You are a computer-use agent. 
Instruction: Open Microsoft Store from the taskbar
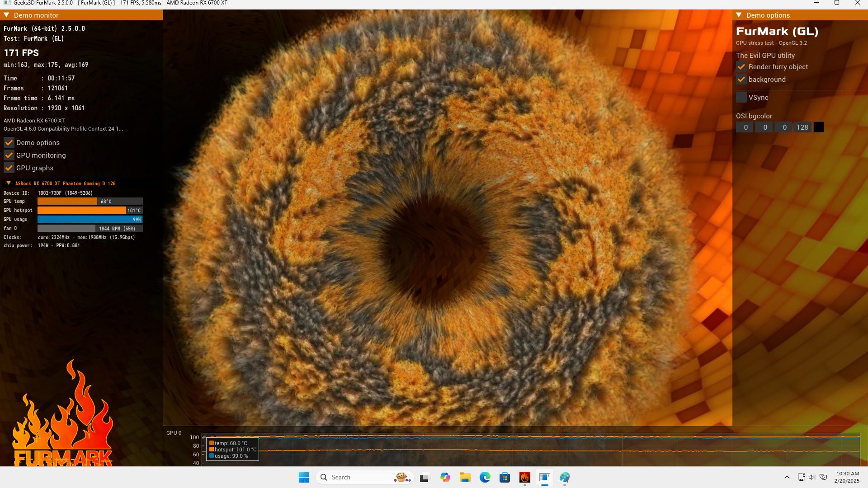click(x=505, y=477)
